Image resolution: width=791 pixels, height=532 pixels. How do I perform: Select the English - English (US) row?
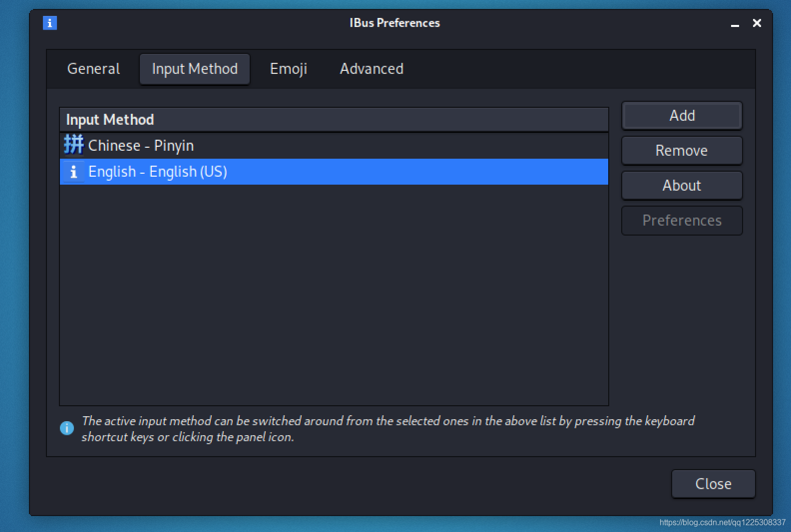(334, 172)
